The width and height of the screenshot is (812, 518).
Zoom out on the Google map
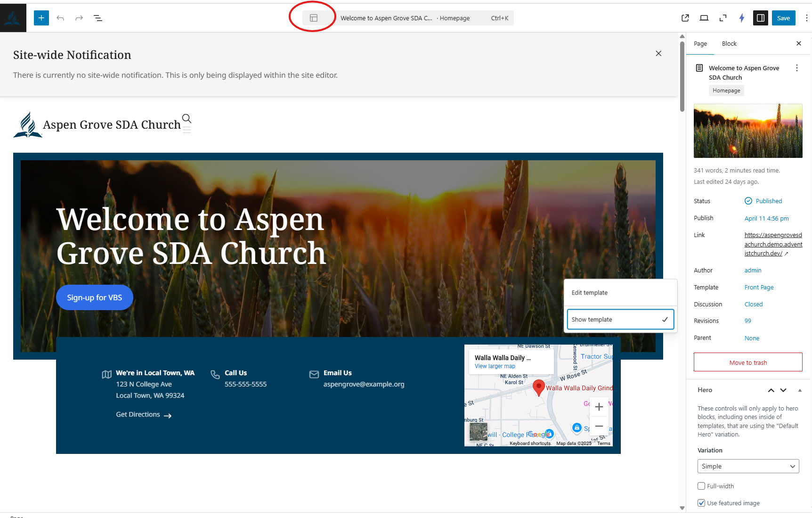tap(599, 426)
